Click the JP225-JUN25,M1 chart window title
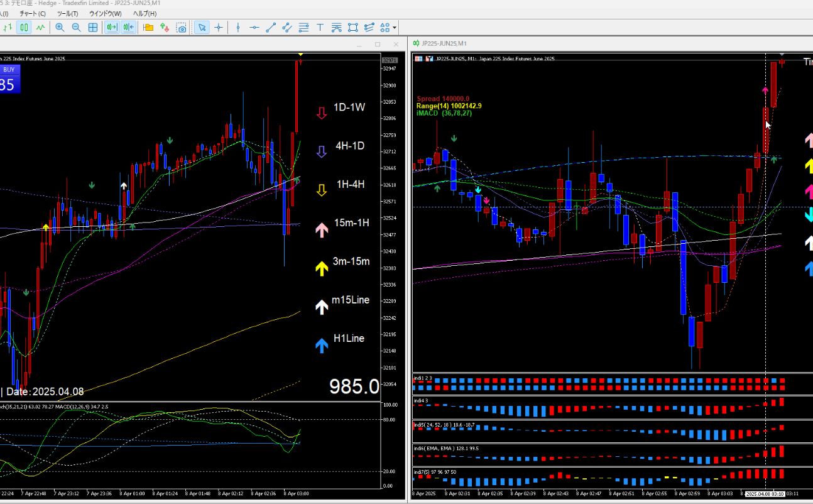 tap(444, 43)
